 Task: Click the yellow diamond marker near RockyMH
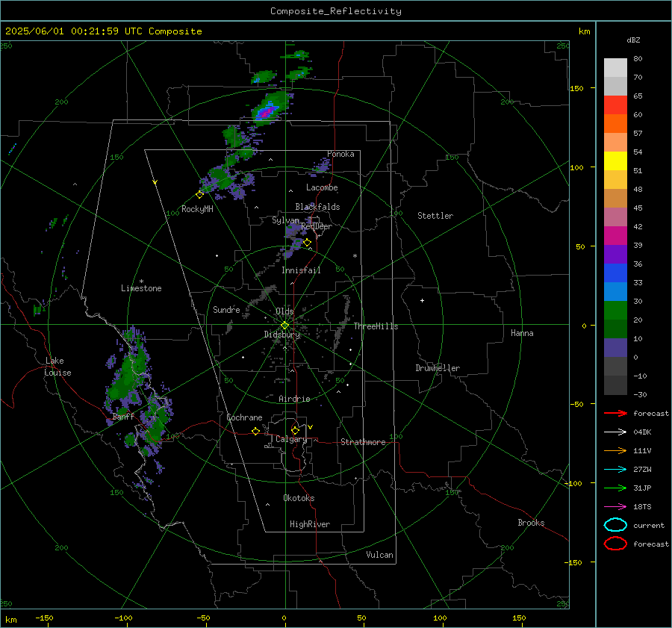199,195
